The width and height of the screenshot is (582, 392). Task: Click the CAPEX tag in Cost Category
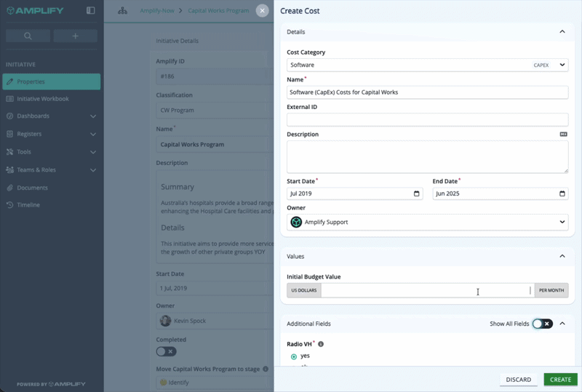541,65
